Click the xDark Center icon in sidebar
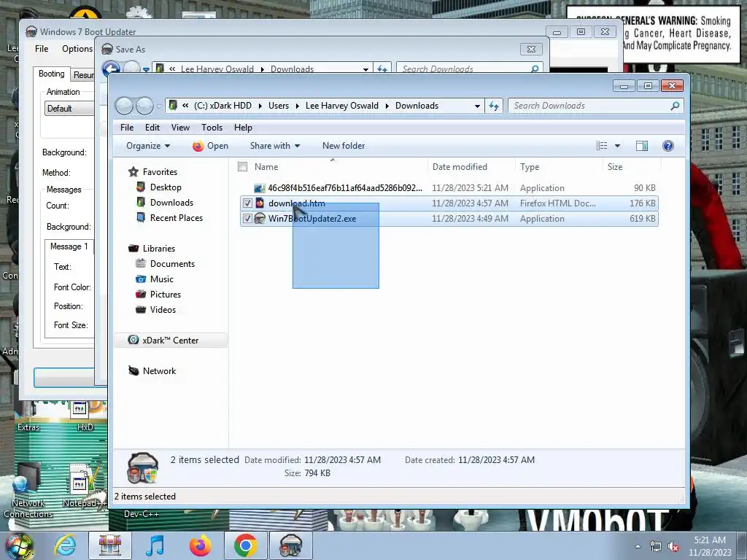This screenshot has width=747, height=560. (133, 340)
